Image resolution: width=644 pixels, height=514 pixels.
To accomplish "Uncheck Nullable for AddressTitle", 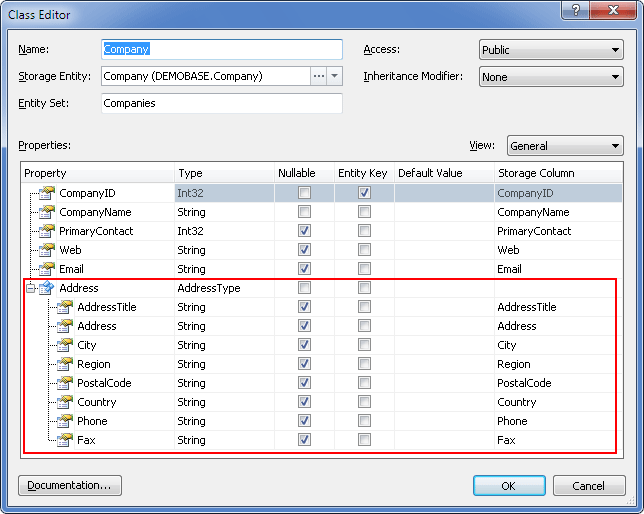I will pos(304,307).
